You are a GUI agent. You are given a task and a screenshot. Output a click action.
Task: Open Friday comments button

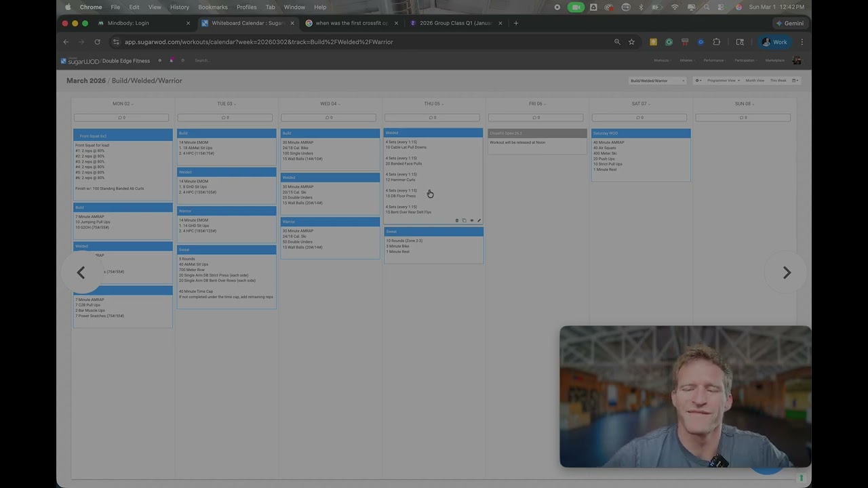tap(536, 118)
